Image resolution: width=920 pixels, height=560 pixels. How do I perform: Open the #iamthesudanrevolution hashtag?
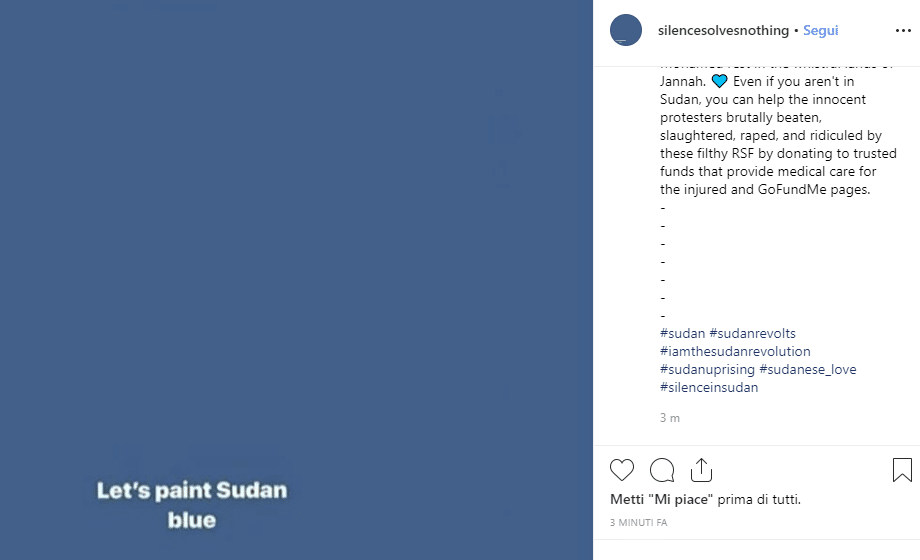click(x=735, y=351)
